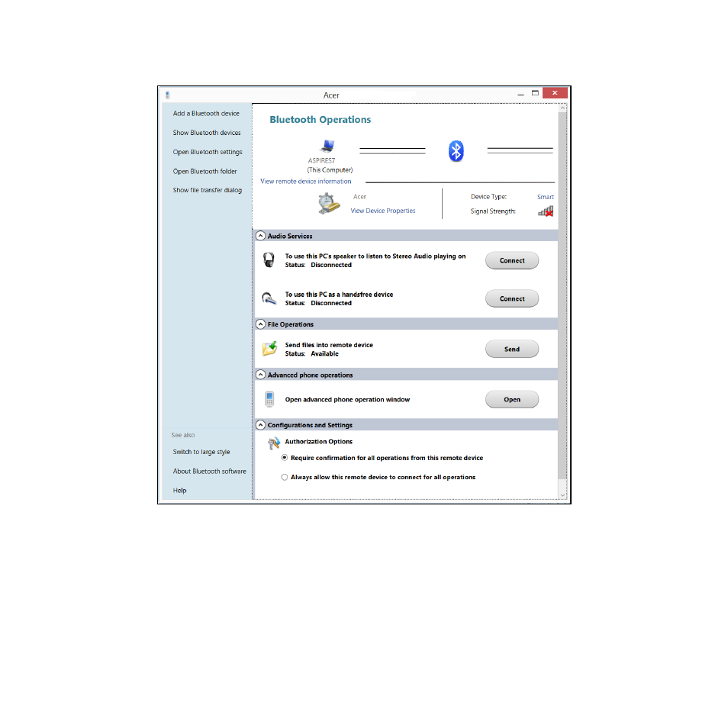
Task: Click the mobile phone operations icon
Action: pos(269,399)
